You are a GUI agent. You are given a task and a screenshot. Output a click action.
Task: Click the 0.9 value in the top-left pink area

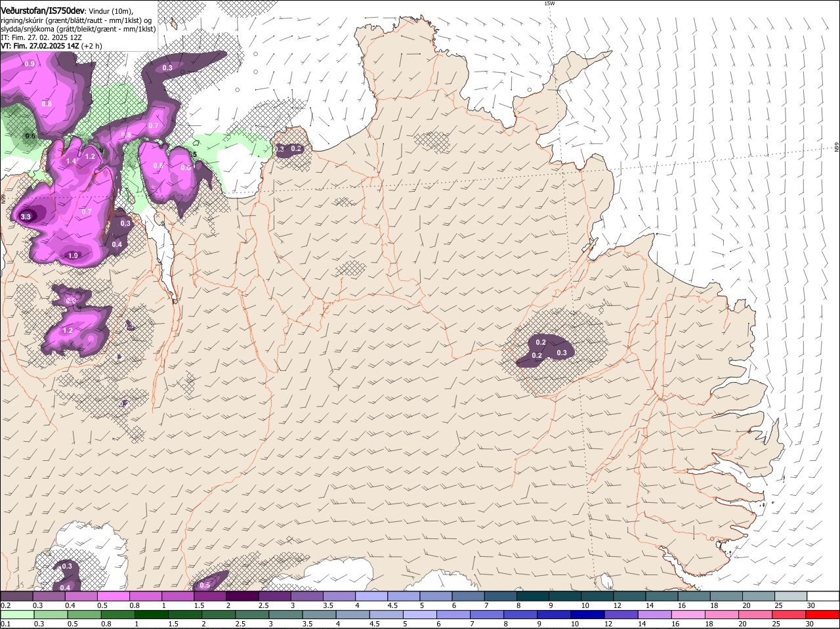click(x=30, y=64)
